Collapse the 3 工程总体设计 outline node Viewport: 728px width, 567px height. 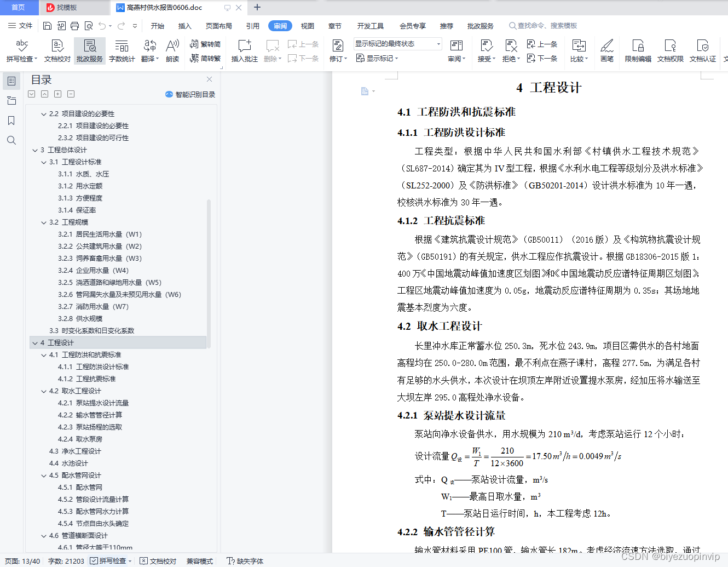(35, 150)
